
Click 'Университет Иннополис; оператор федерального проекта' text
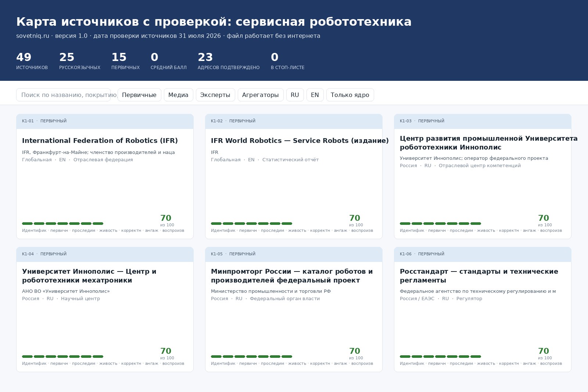tap(474, 158)
